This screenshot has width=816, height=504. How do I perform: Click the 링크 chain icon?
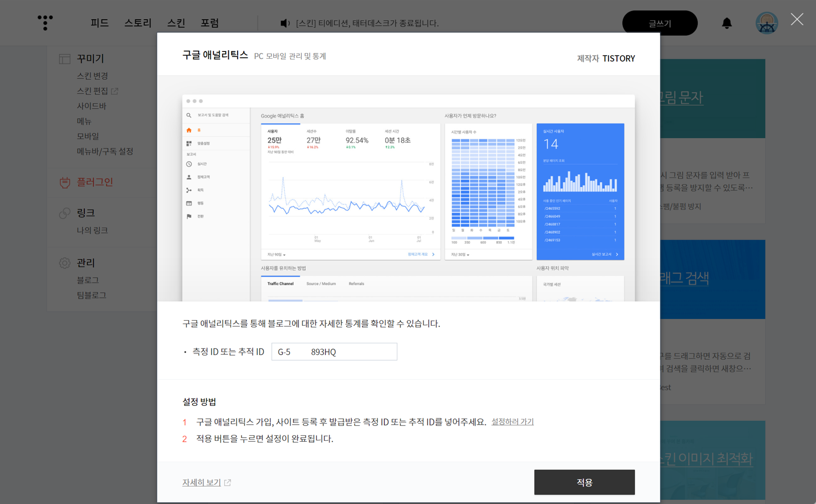65,213
